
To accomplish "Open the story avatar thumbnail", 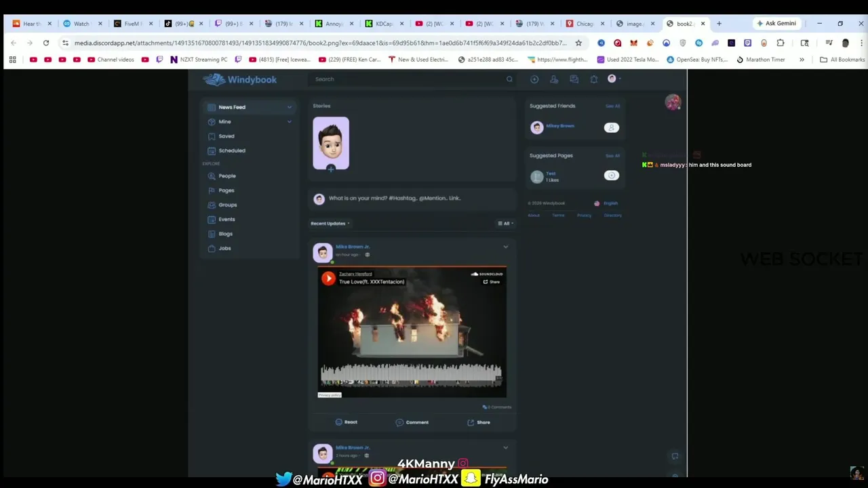I will 331,142.
